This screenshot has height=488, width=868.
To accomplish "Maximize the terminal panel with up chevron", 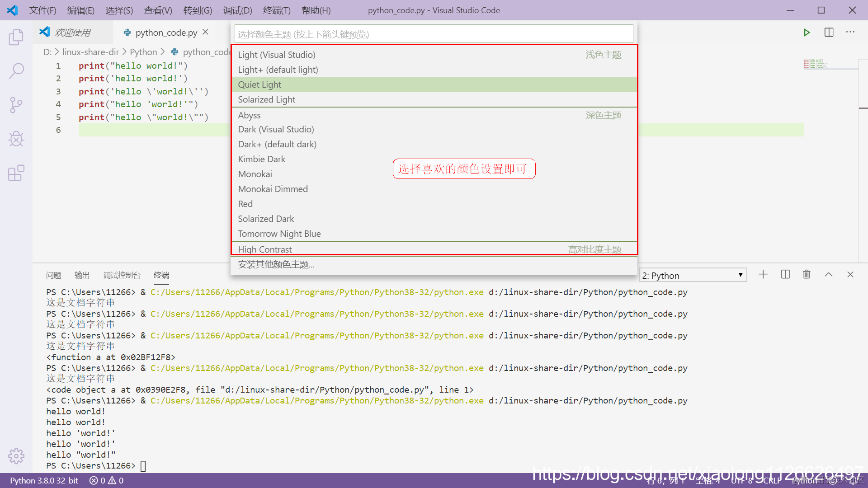I will [829, 274].
